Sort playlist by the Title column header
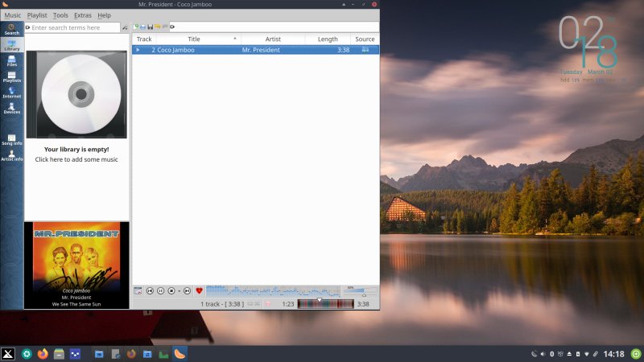This screenshot has width=644, height=362. [x=194, y=39]
